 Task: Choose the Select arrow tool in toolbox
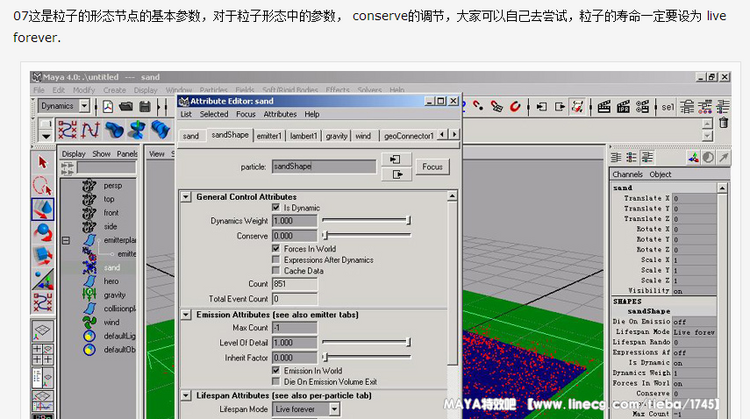(43, 163)
